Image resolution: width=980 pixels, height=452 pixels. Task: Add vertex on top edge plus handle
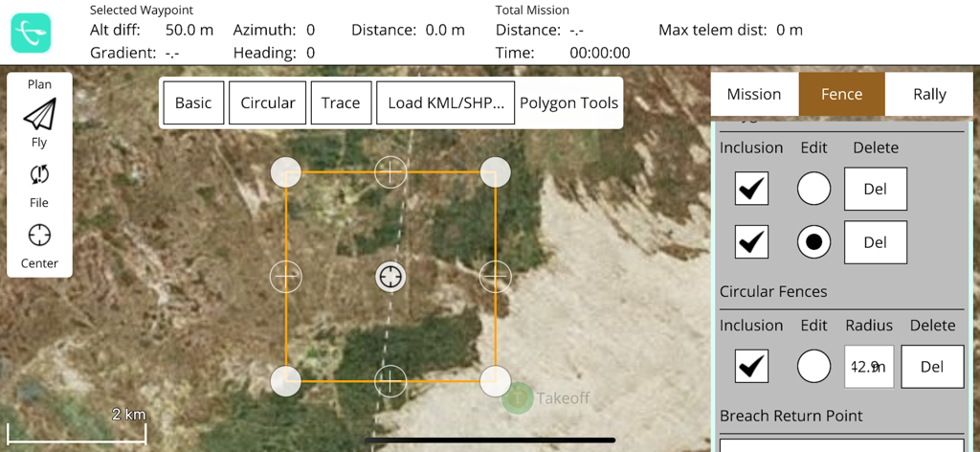pyautogui.click(x=390, y=172)
